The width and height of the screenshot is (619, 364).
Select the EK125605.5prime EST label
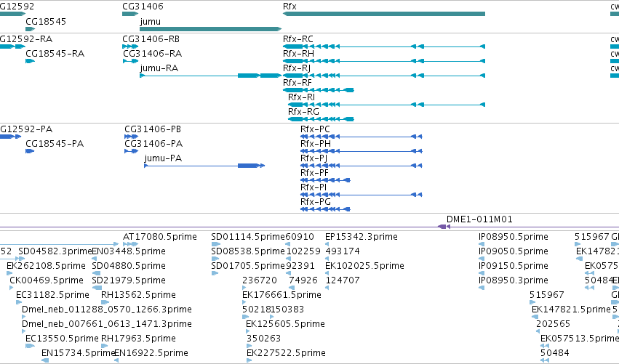coord(285,325)
